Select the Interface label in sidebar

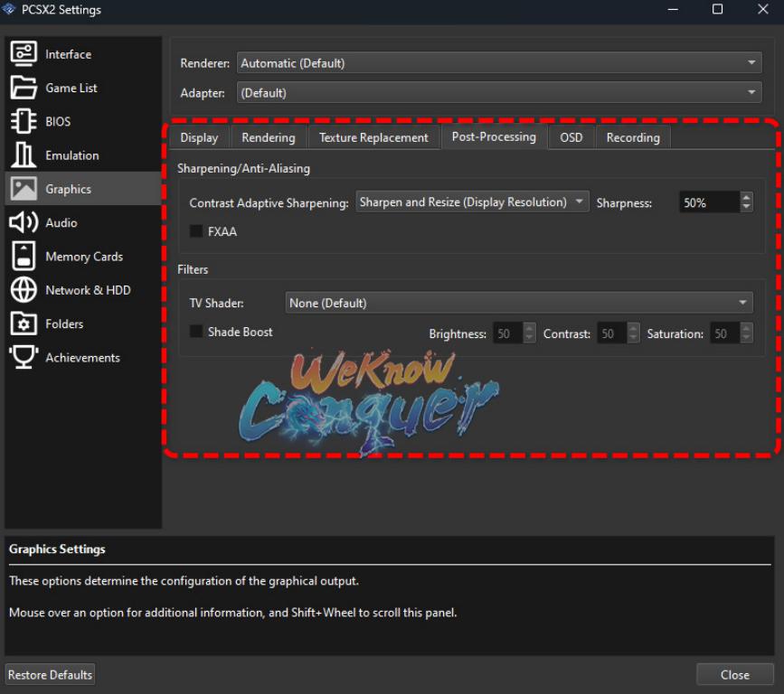point(68,54)
